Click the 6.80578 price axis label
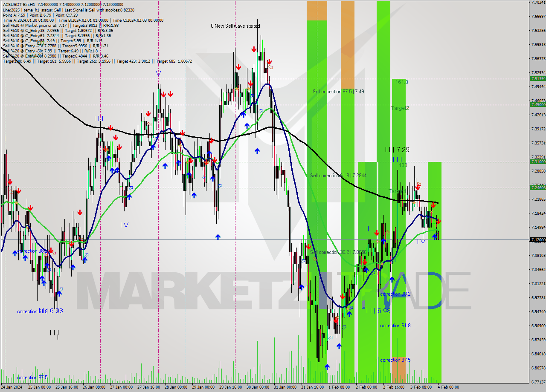The height and width of the screenshot is (392, 546). (x=538, y=368)
